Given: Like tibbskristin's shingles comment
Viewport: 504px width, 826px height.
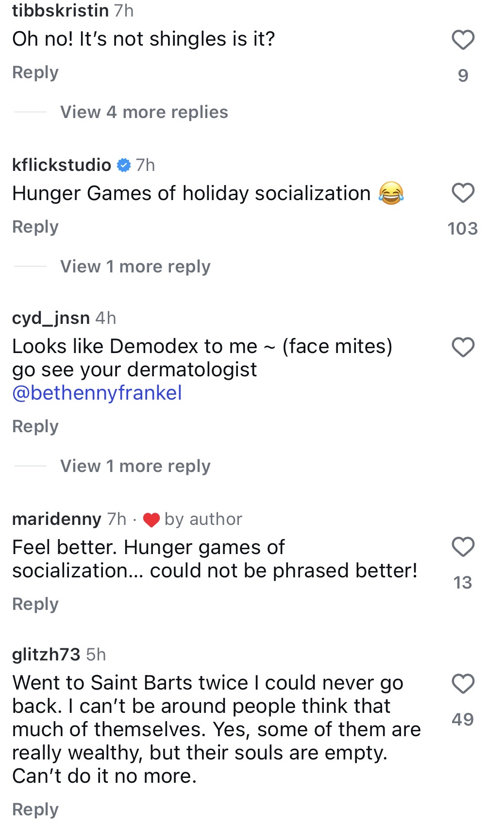Looking at the screenshot, I should pos(463,40).
